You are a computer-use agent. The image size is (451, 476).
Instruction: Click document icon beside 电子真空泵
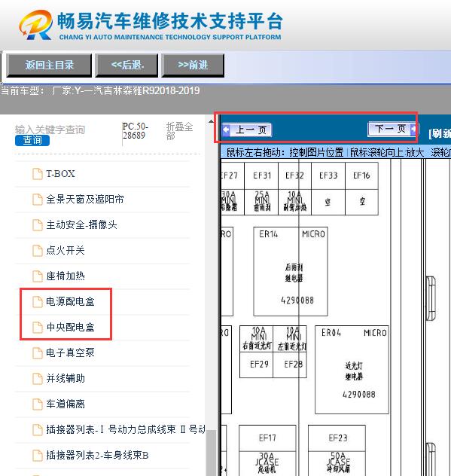tap(38, 352)
